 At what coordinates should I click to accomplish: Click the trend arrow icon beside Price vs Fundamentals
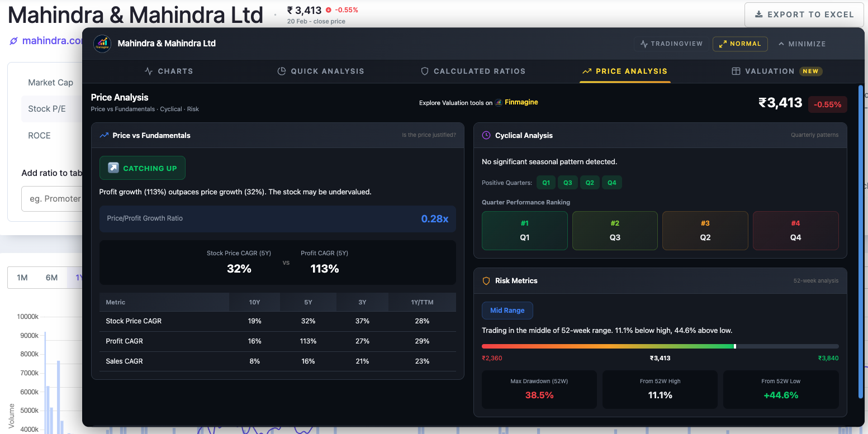click(x=104, y=135)
